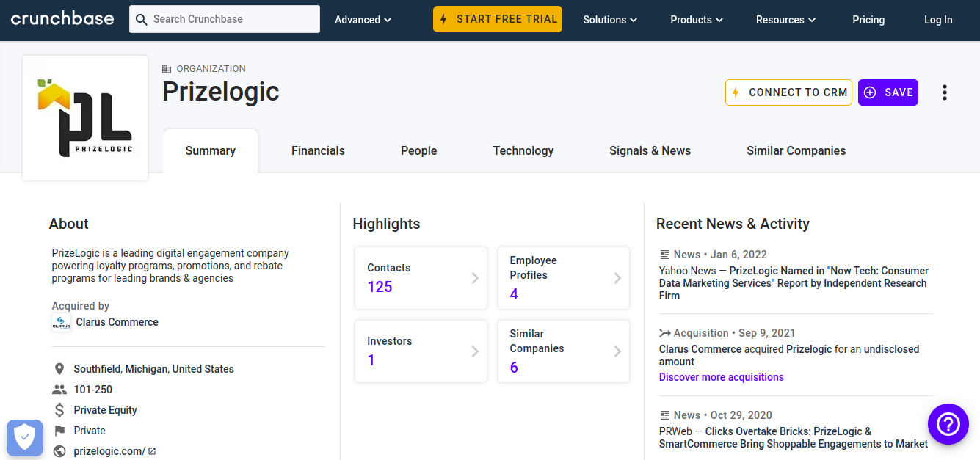Screen dimensions: 980x460
Task: Expand the Solutions menu
Action: (x=610, y=20)
